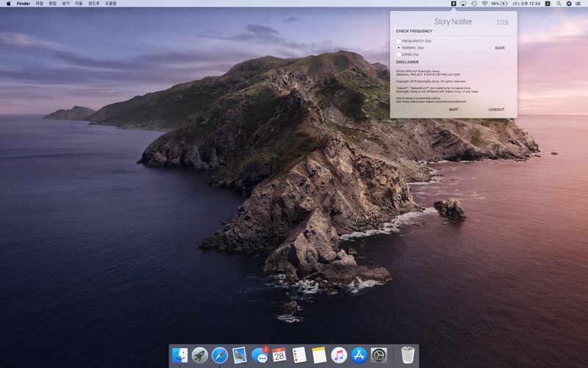Launch Launchpad rocket icon in dock
This screenshot has height=368, width=588.
[200, 355]
